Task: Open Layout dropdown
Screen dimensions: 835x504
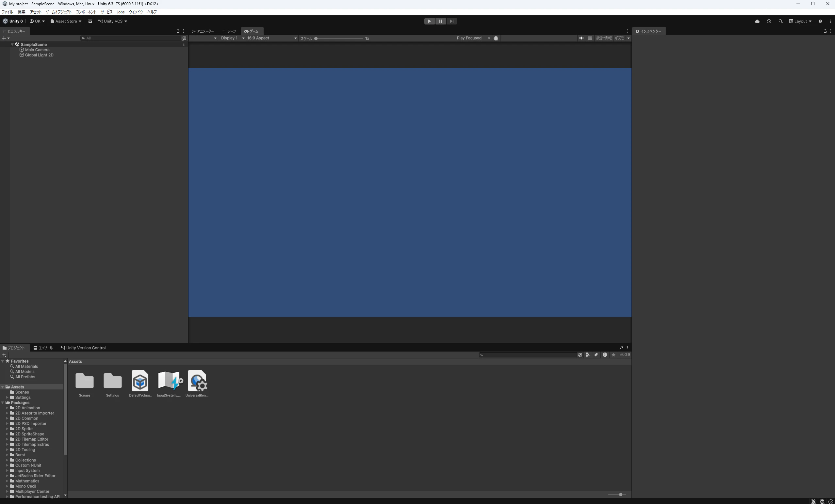Action: click(800, 21)
